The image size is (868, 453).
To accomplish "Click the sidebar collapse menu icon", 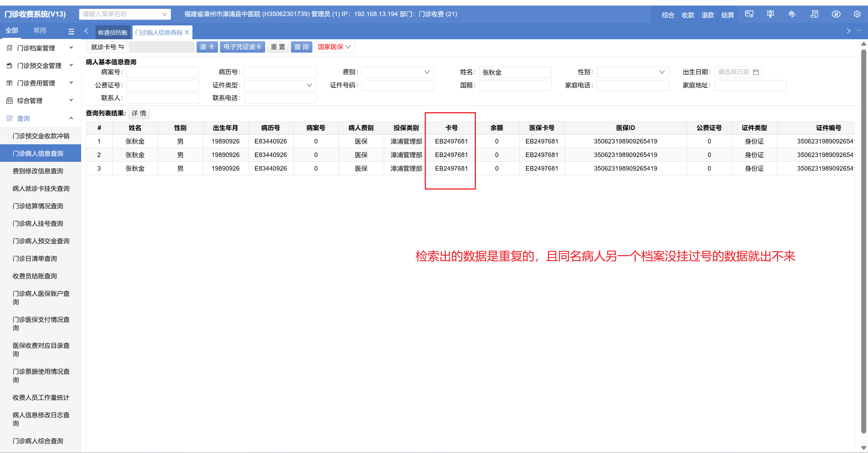I will 71,31.
